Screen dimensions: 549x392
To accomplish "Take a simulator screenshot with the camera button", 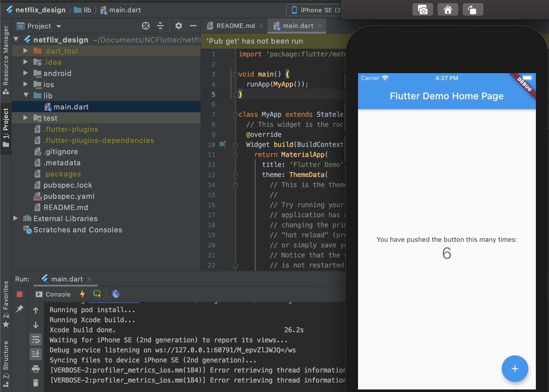I will 422,9.
